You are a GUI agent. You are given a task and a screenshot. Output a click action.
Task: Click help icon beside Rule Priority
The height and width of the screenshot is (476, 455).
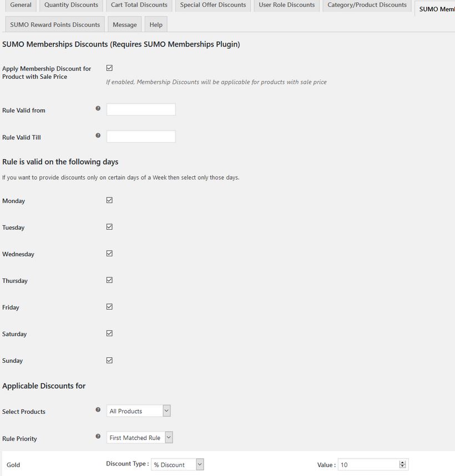pos(98,436)
